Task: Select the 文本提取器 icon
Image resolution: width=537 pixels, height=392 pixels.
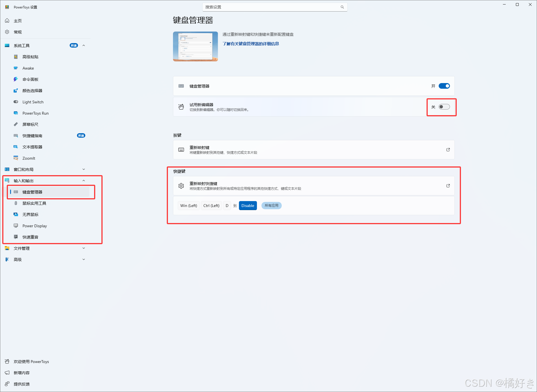Action: click(x=16, y=147)
